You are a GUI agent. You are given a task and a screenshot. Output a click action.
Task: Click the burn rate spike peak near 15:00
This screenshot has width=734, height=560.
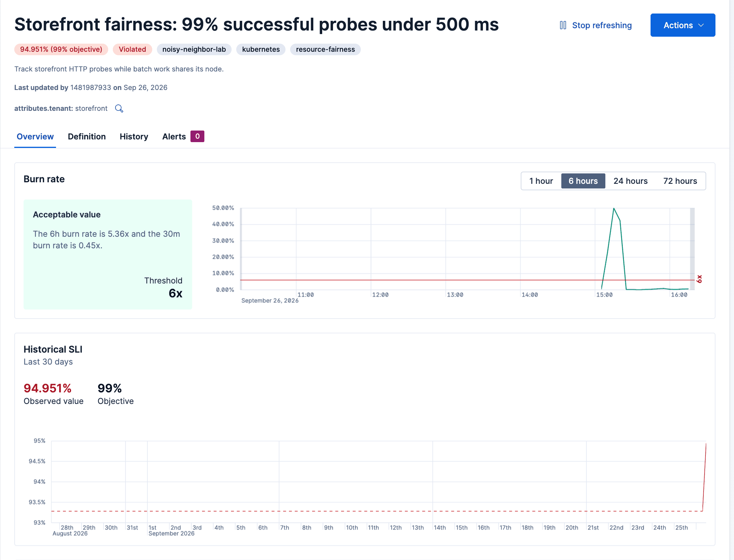point(614,209)
